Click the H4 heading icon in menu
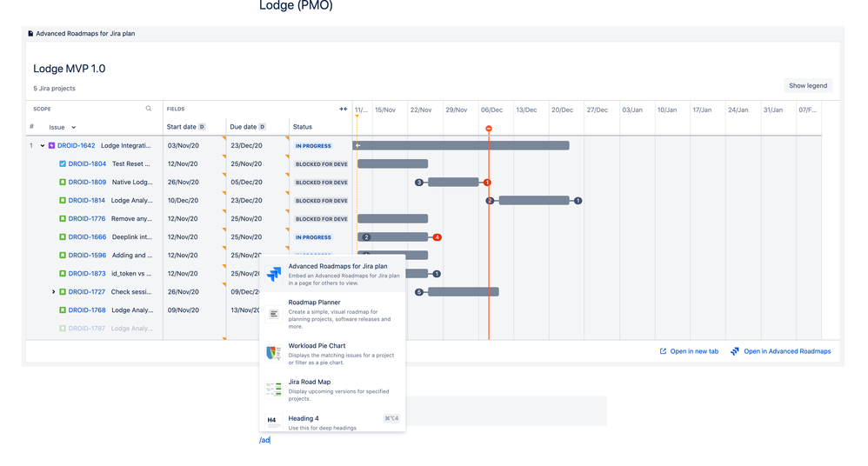Screen dimensions: 868x466 (x=273, y=421)
